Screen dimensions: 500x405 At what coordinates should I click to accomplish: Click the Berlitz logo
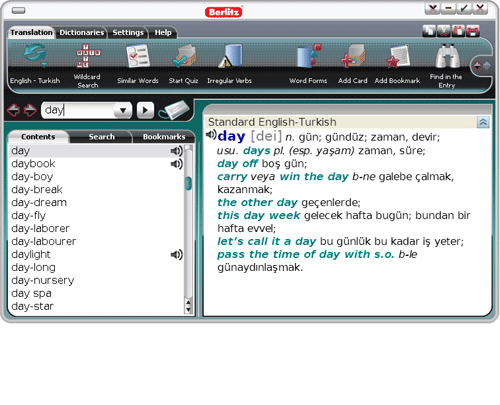pos(223,12)
